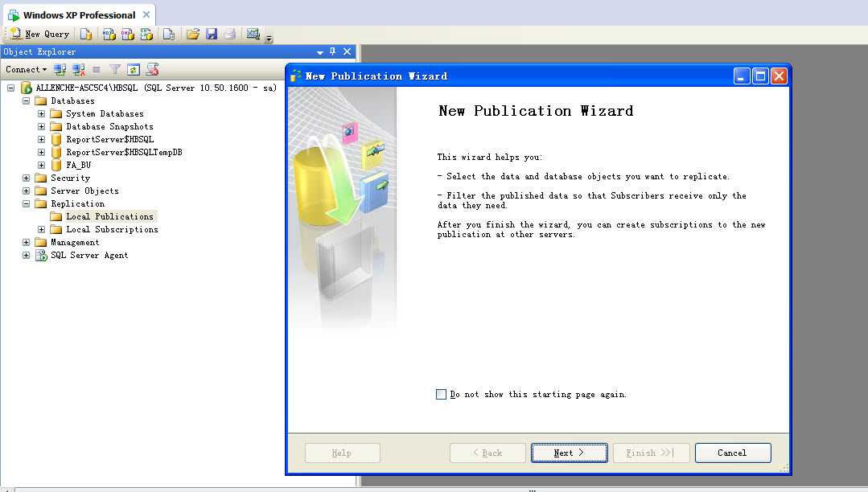868x492 pixels.
Task: Collapse the Replication node
Action: pos(26,203)
